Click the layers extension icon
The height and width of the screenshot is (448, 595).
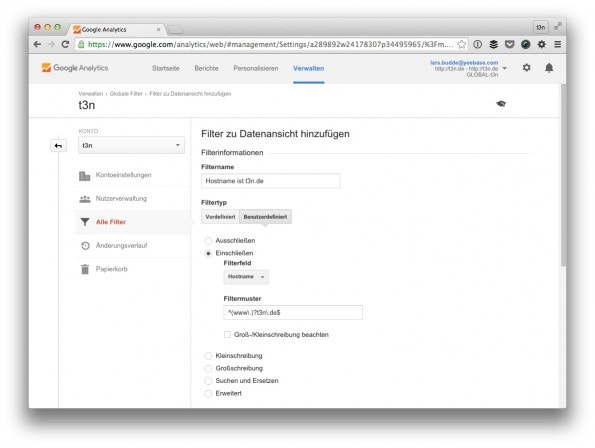pyautogui.click(x=493, y=44)
